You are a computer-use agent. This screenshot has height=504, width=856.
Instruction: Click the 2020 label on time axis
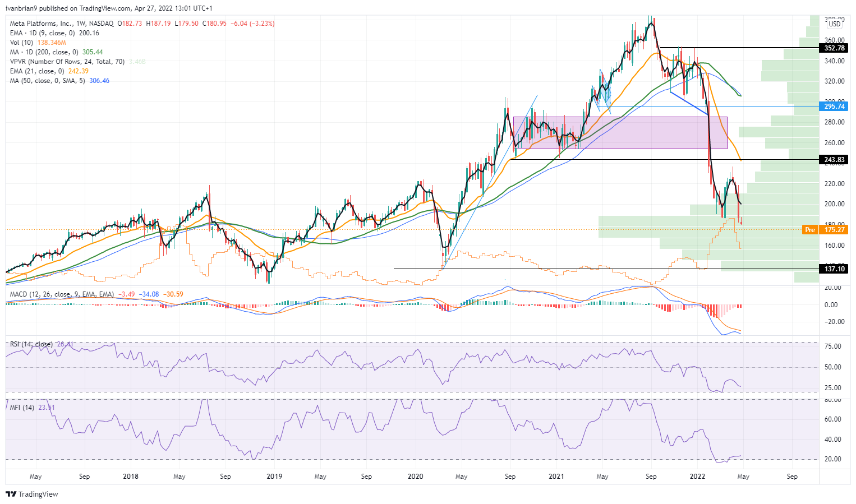click(415, 477)
